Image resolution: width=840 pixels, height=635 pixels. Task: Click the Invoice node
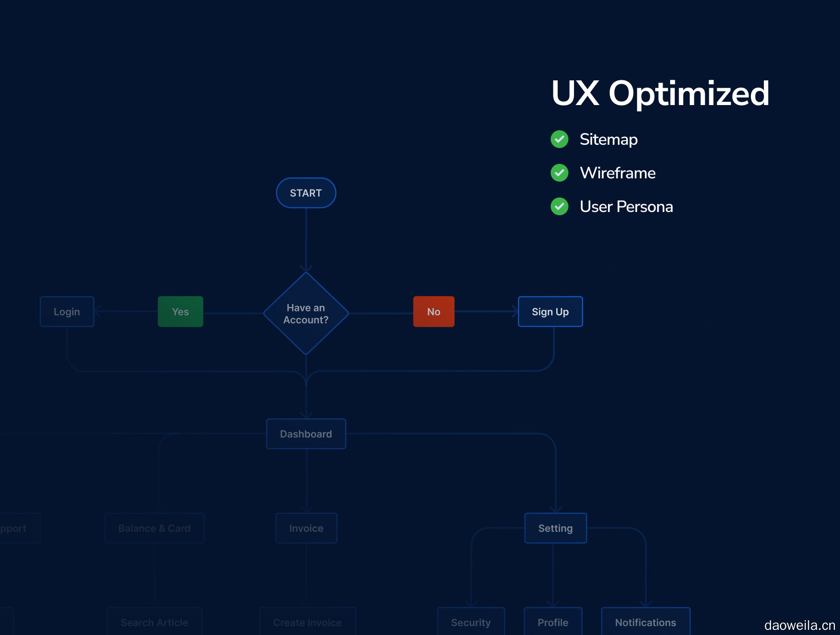tap(306, 528)
